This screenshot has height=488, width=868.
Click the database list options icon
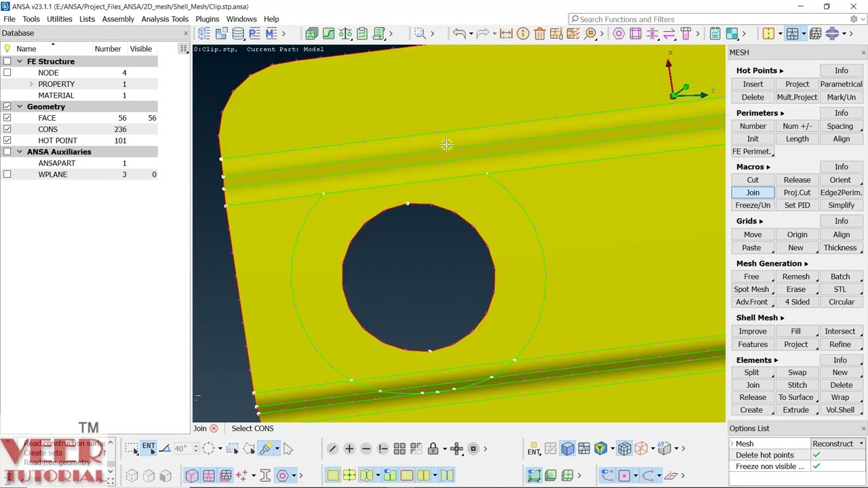[183, 49]
